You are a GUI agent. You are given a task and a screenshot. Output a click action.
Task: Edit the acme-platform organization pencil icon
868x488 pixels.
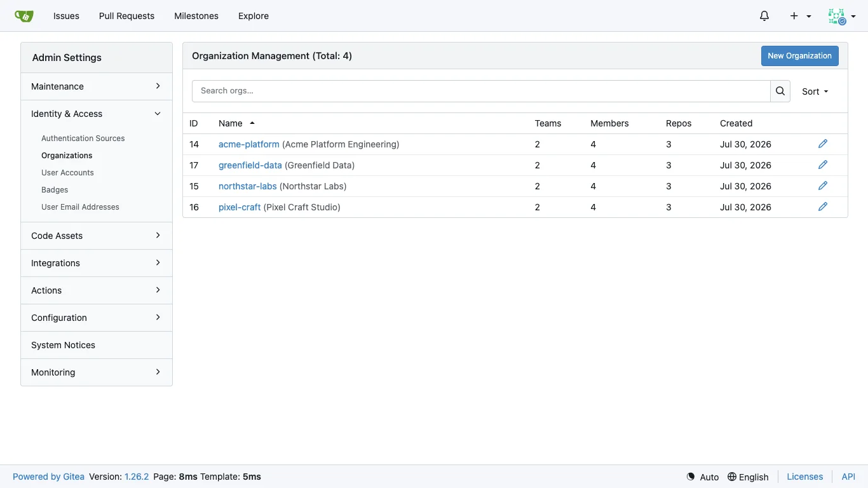pos(823,144)
